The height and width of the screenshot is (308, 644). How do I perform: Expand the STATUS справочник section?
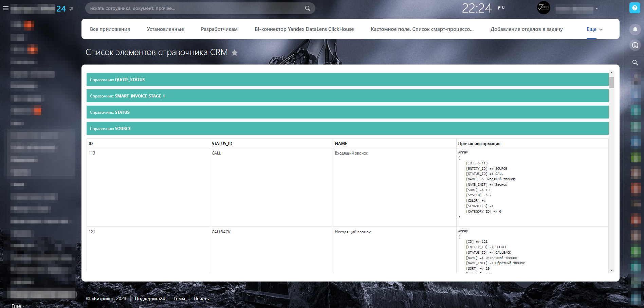tap(347, 112)
